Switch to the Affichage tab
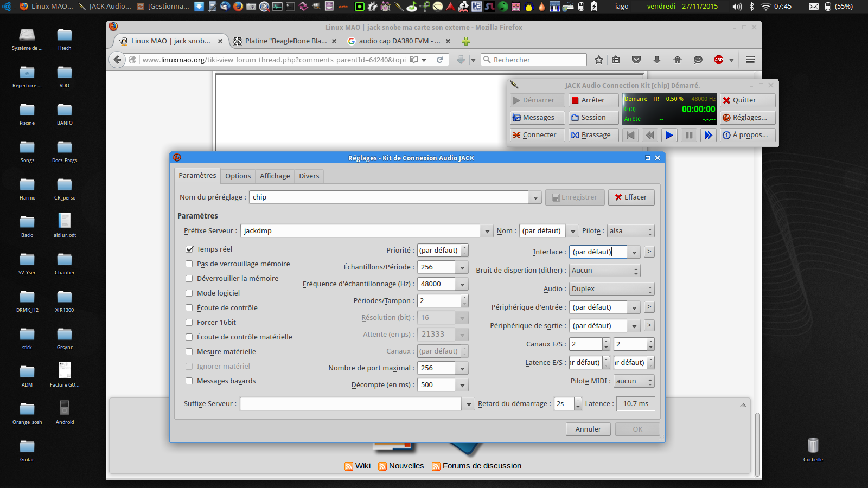Image resolution: width=868 pixels, height=488 pixels. pyautogui.click(x=275, y=176)
